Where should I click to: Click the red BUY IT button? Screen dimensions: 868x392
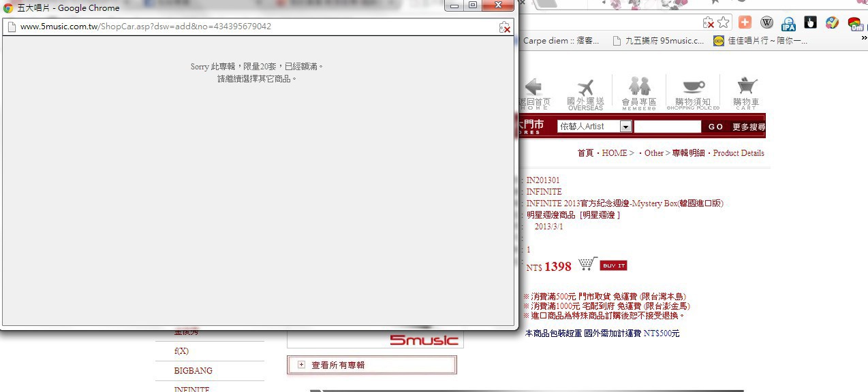pyautogui.click(x=613, y=265)
